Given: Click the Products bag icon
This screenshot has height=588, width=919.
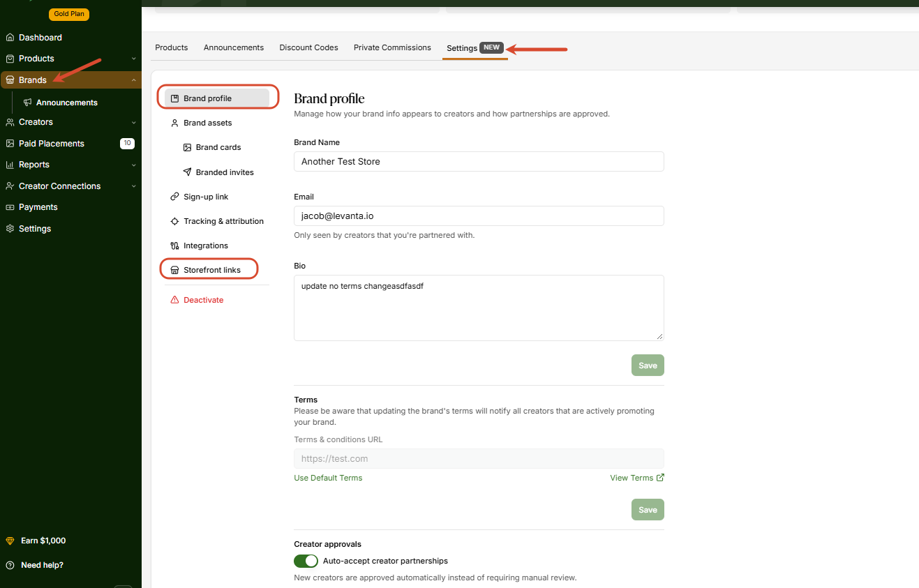Looking at the screenshot, I should pos(10,59).
